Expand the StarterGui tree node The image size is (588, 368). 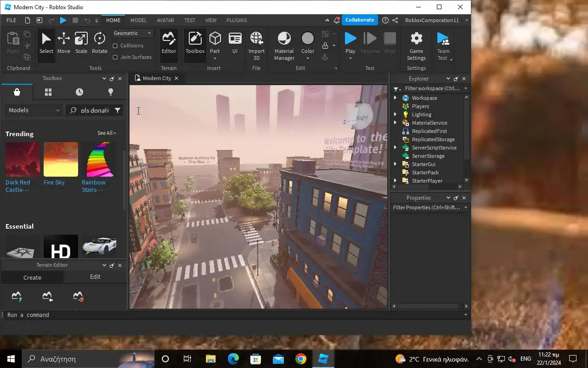[x=395, y=164]
